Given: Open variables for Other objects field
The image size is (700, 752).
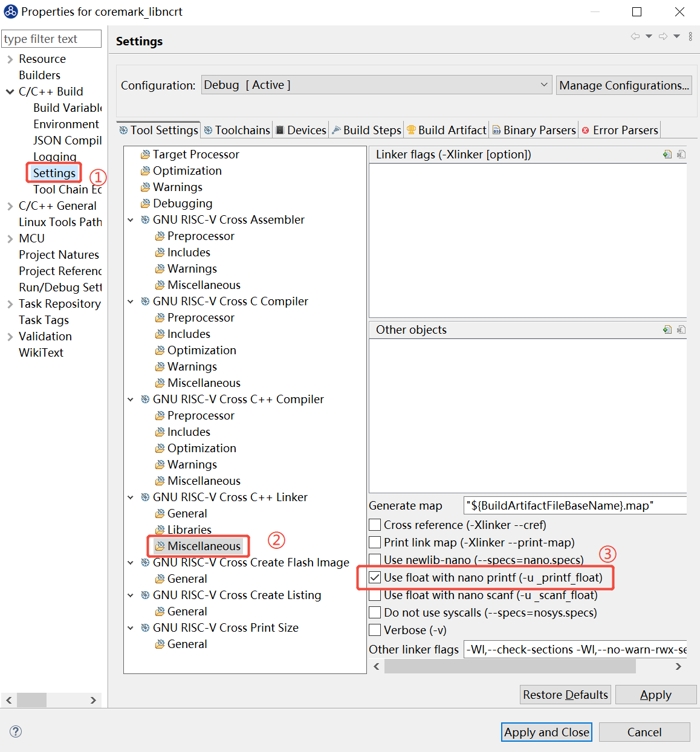Looking at the screenshot, I should coord(682,329).
